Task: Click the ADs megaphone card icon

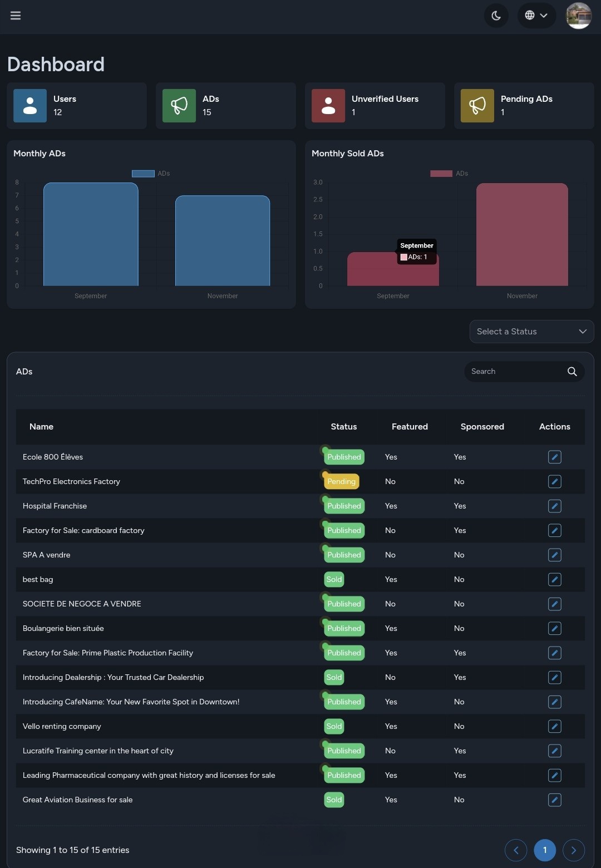Action: [x=179, y=106]
